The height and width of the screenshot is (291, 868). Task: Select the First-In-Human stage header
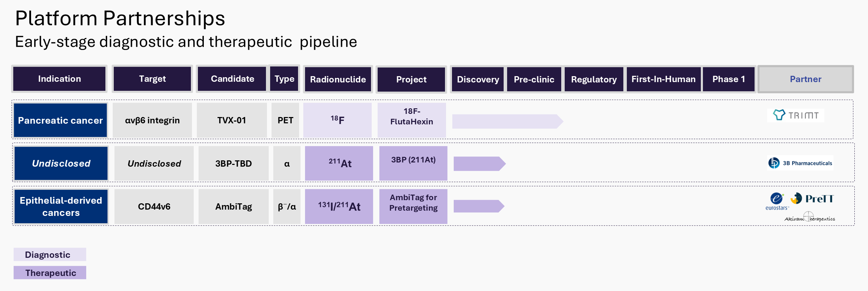[x=663, y=79]
